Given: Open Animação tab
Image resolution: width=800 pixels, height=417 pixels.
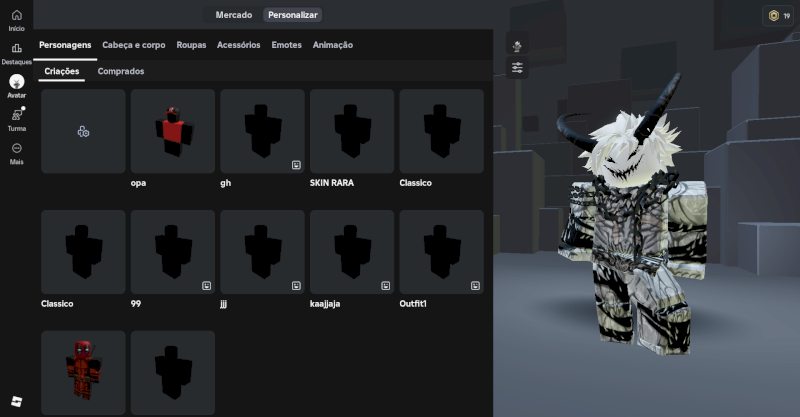Looking at the screenshot, I should [x=333, y=45].
